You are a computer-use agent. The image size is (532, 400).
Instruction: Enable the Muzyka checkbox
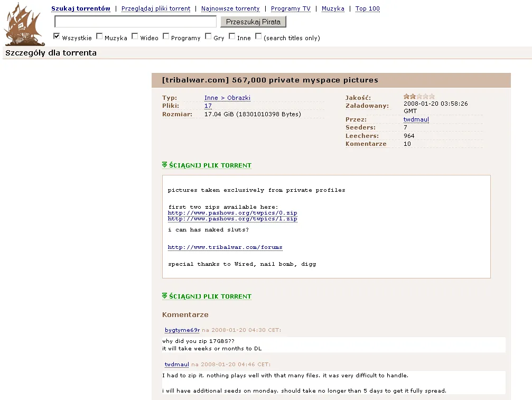tap(99, 36)
